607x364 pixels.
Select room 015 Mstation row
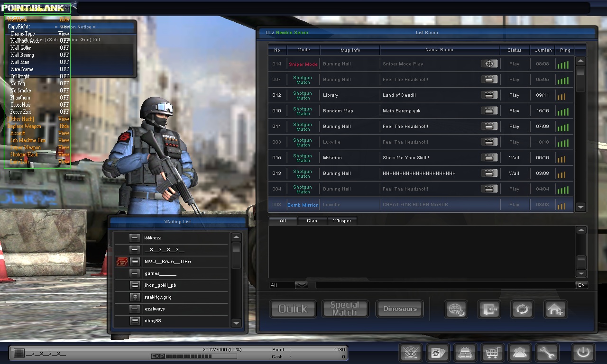pos(421,157)
